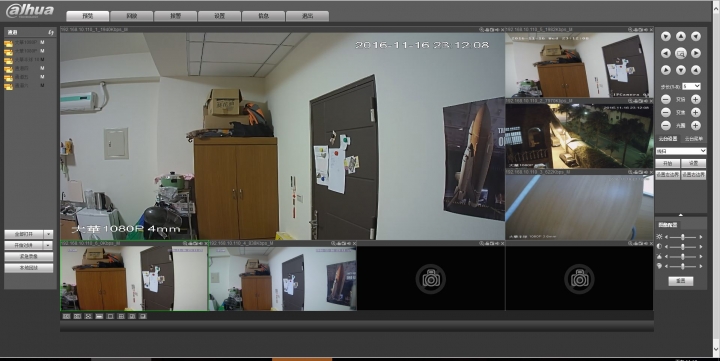The width and height of the screenshot is (720, 361).
Task: Toggle main stream M for fifth channel
Action: 42,77
